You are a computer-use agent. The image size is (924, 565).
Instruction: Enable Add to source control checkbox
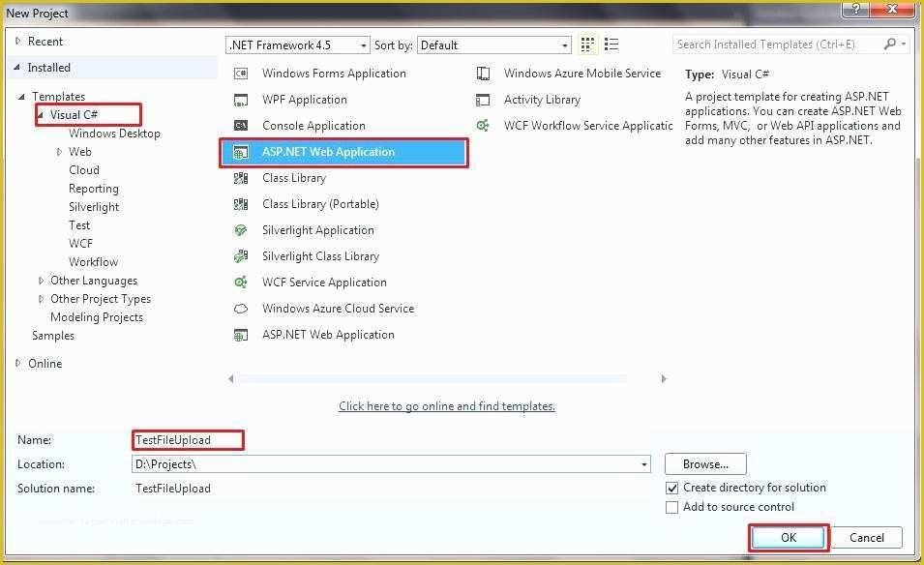[x=671, y=507]
